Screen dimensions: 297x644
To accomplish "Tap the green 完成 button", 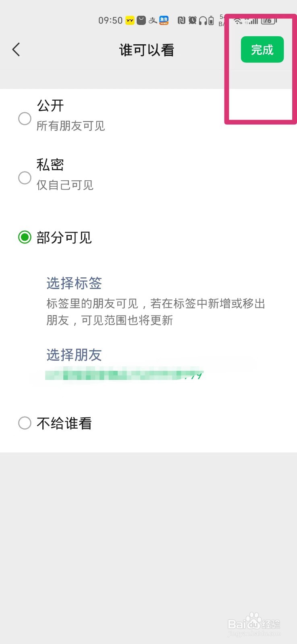I will pyautogui.click(x=262, y=50).
